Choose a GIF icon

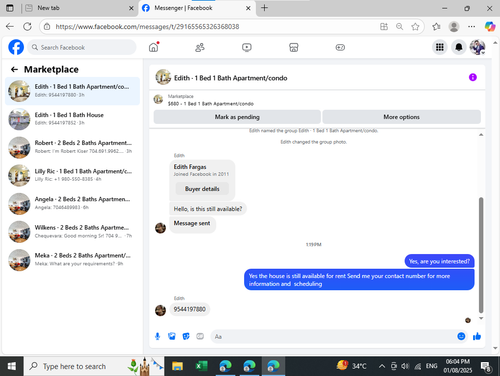coord(200,336)
